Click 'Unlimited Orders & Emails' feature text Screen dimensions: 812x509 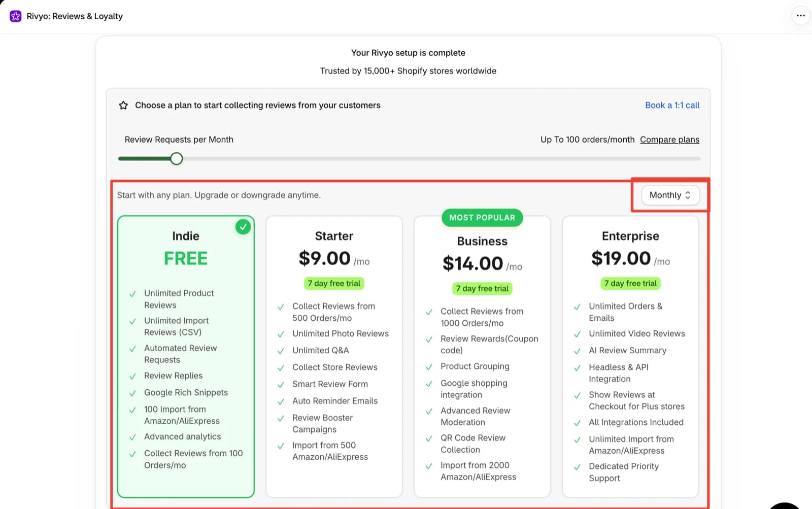click(x=625, y=312)
